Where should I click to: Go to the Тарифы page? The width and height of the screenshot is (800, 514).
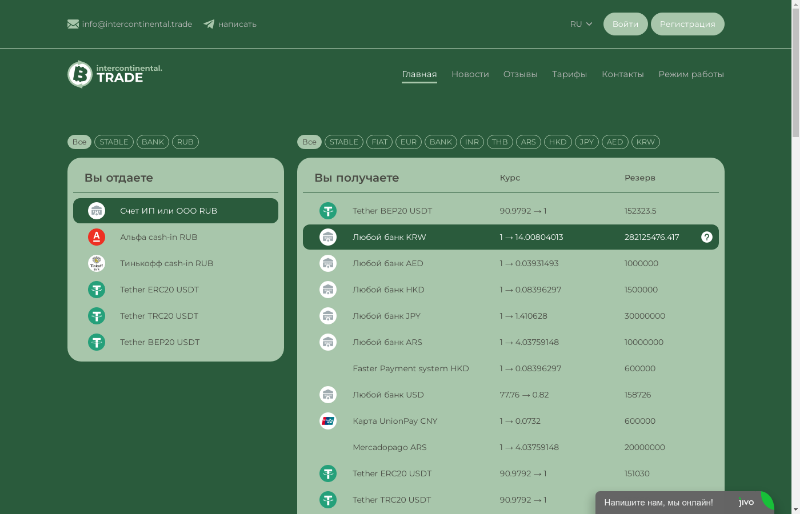coord(569,74)
